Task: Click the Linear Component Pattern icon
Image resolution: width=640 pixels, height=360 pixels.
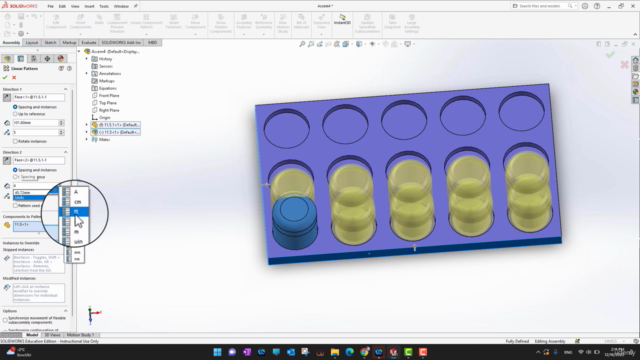Action: coord(146,17)
